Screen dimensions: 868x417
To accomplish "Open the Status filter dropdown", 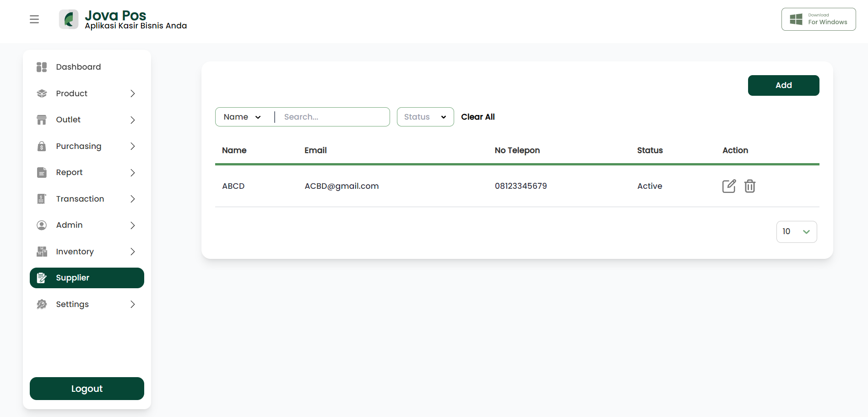I will pyautogui.click(x=425, y=117).
